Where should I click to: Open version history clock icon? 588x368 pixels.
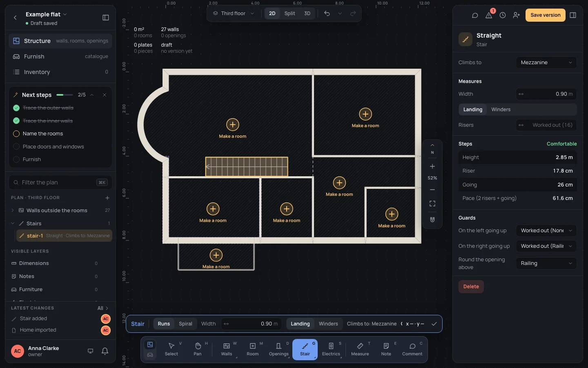point(503,15)
